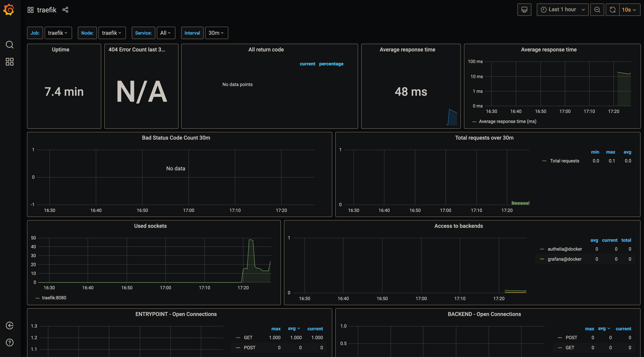This screenshot has height=357, width=644.
Task: Sort Total requests legend by avg
Action: (627, 152)
